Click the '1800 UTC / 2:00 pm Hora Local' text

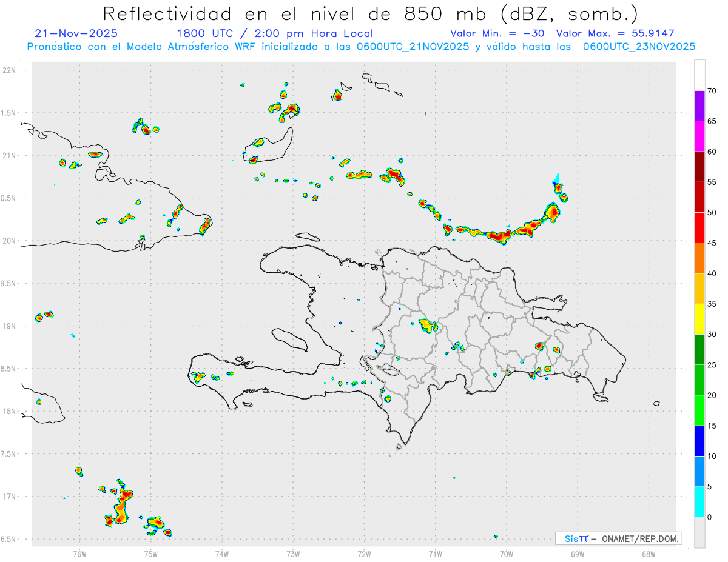click(x=275, y=33)
